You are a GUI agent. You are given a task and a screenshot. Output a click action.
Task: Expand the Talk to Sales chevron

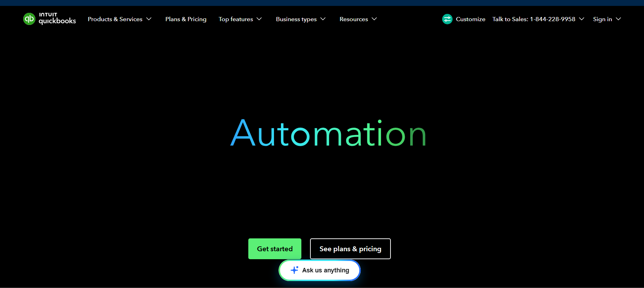(x=582, y=19)
